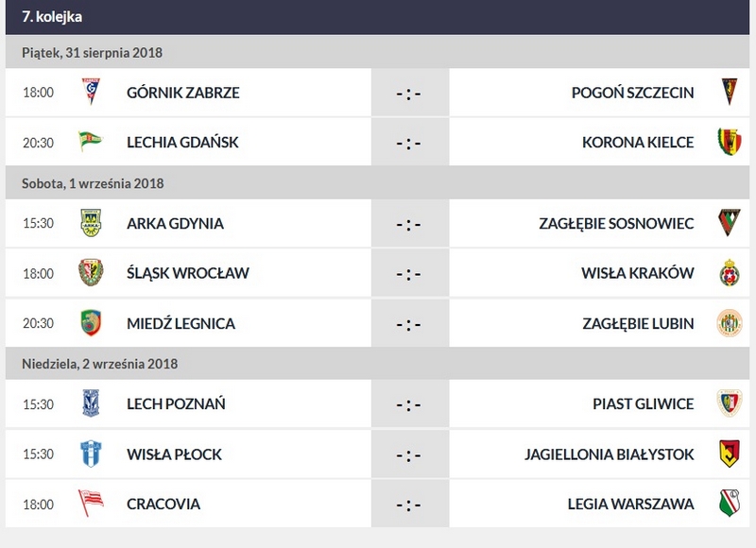Click the Arka Gdynia club crest
This screenshot has width=756, height=548.
click(91, 223)
